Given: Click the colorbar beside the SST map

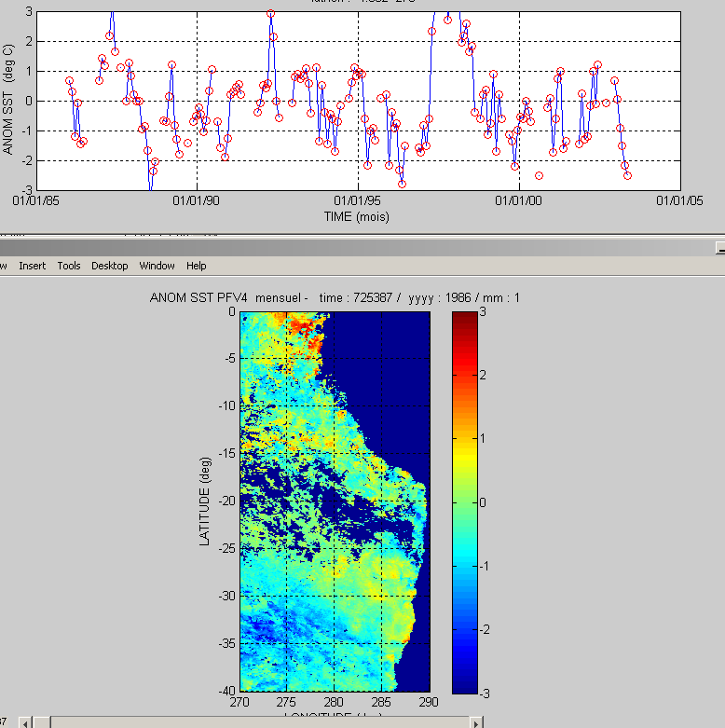Looking at the screenshot, I should pos(465,502).
